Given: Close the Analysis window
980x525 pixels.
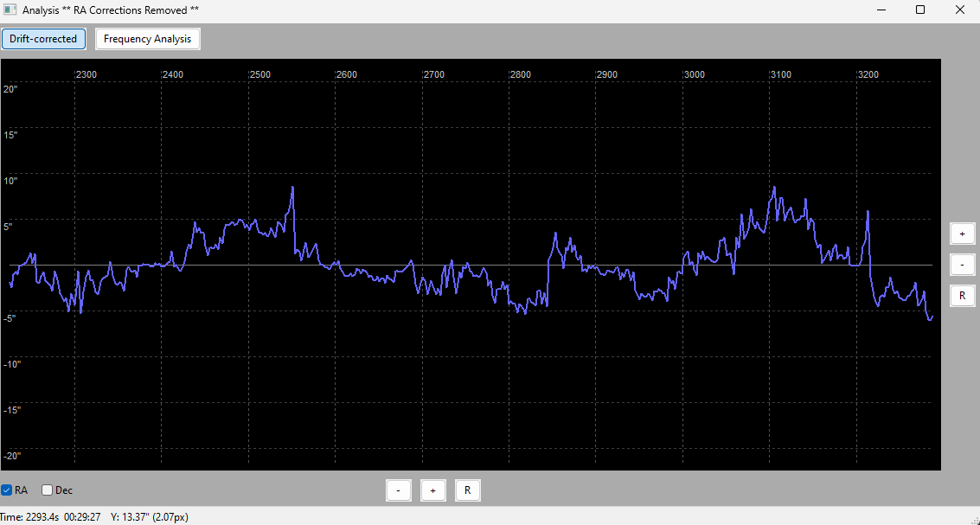Looking at the screenshot, I should pos(960,10).
